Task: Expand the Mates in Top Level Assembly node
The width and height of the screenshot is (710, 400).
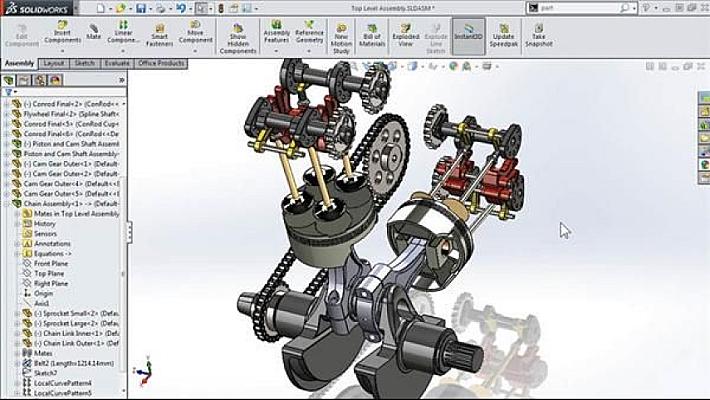Action: pyautogui.click(x=17, y=214)
